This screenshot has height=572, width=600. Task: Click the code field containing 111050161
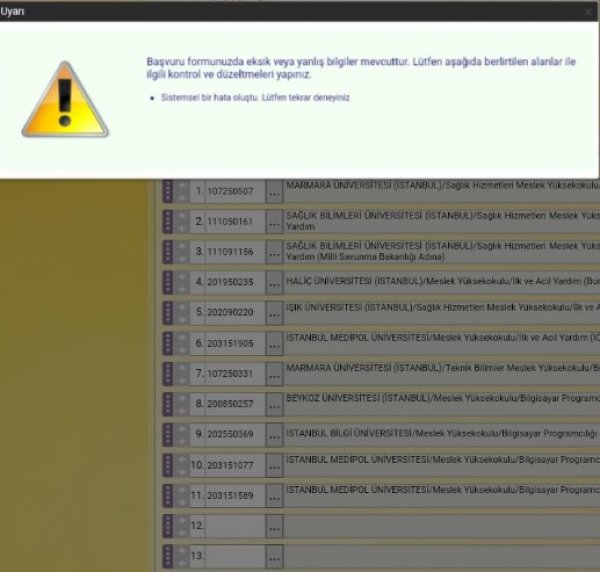point(234,221)
